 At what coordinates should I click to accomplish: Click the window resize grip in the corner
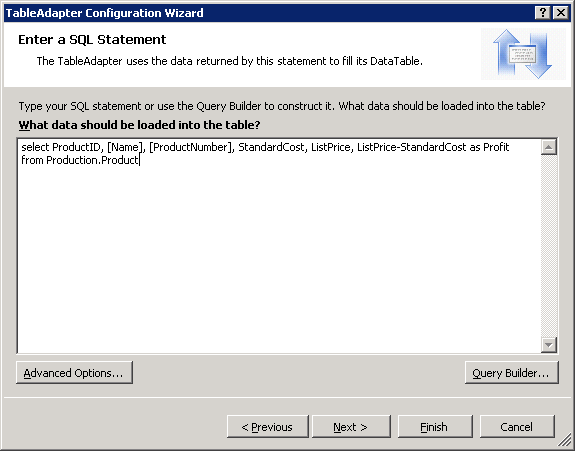coord(565,441)
